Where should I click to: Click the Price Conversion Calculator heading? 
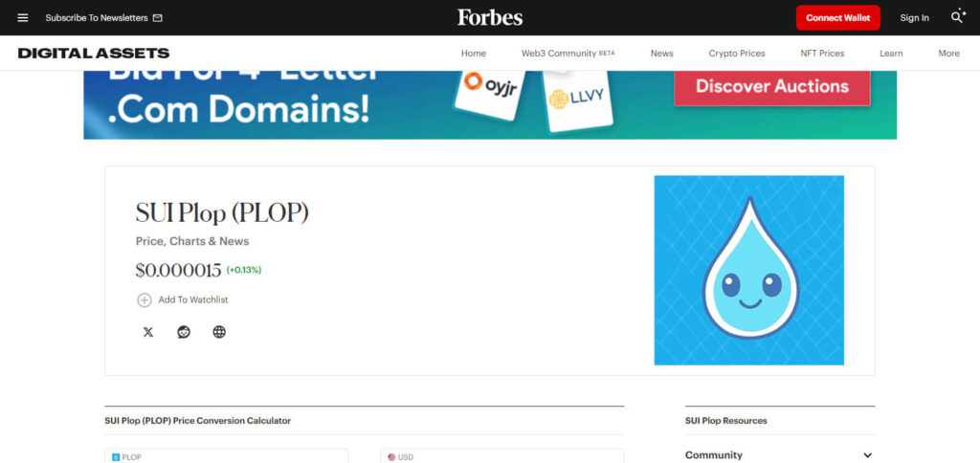pos(197,421)
